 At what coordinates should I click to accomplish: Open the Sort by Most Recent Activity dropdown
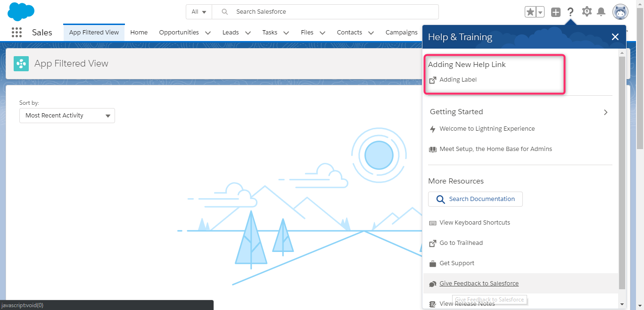point(67,116)
